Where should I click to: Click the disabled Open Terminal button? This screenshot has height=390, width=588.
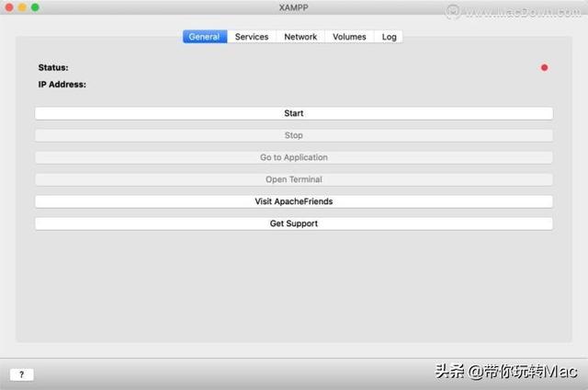pos(294,179)
